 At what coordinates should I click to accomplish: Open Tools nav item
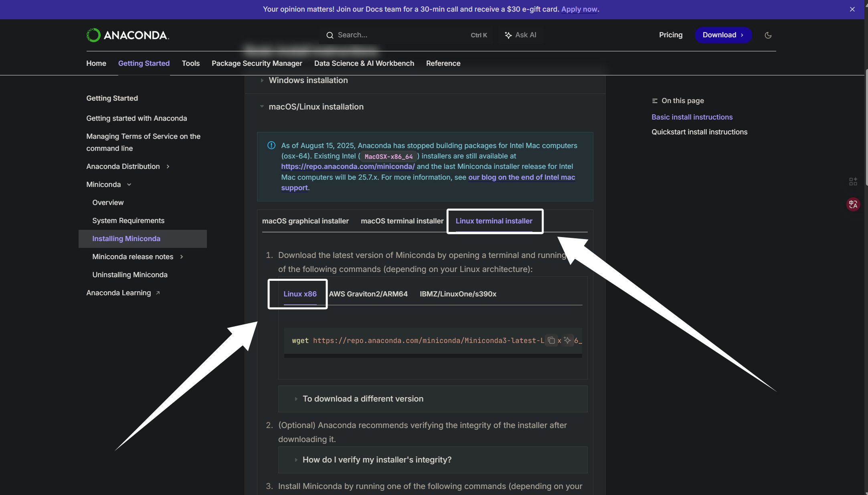tap(191, 63)
